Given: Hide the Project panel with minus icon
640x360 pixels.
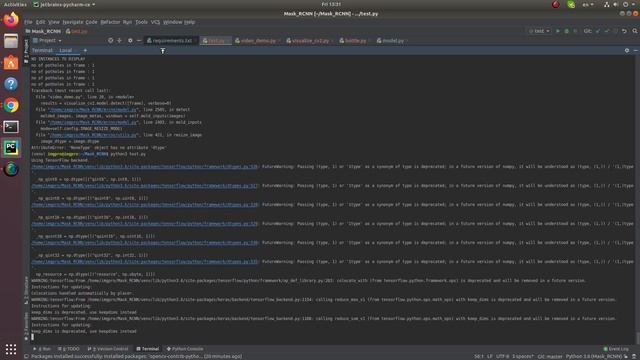Looking at the screenshot, I should [x=139, y=40].
